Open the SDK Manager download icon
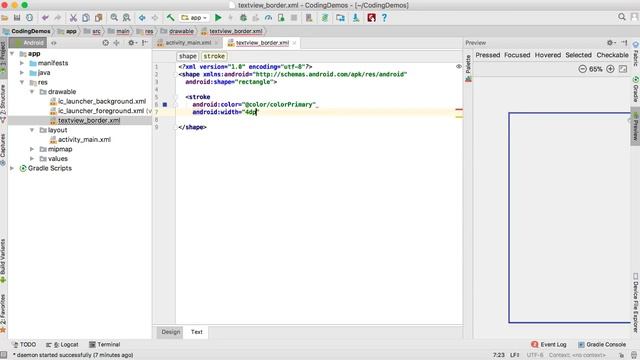This screenshot has height=360, width=640. [x=356, y=18]
